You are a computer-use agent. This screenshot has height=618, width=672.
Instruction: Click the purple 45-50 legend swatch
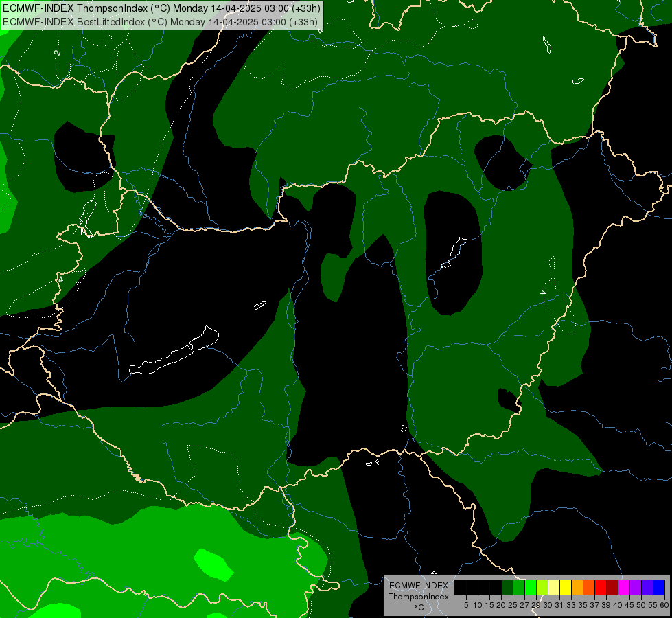click(x=636, y=587)
